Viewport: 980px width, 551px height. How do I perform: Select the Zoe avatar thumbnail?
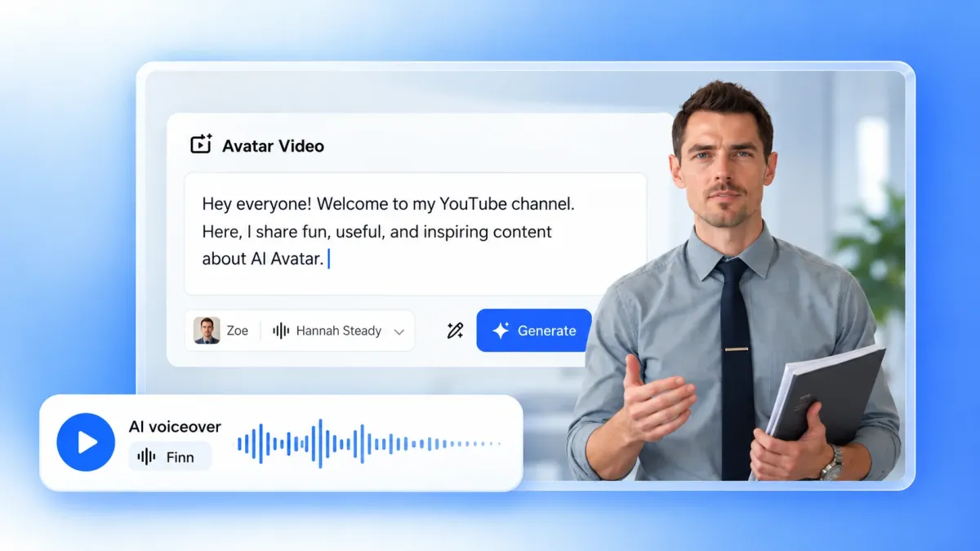pos(207,331)
